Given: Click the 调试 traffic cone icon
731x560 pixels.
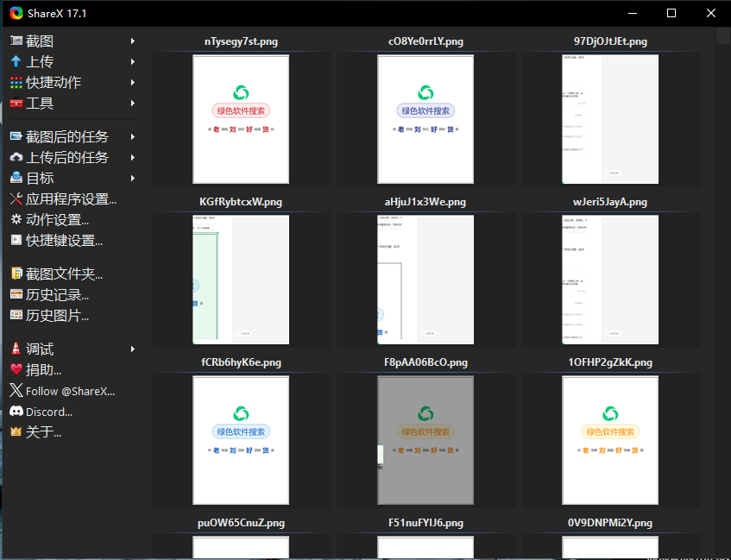Looking at the screenshot, I should click(x=16, y=349).
